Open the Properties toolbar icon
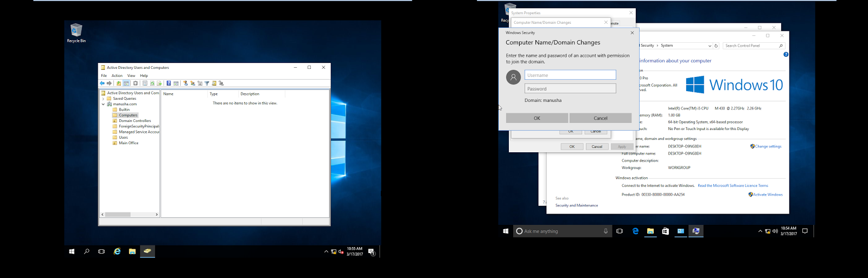Viewport: 868px width, 278px height. 145,83
